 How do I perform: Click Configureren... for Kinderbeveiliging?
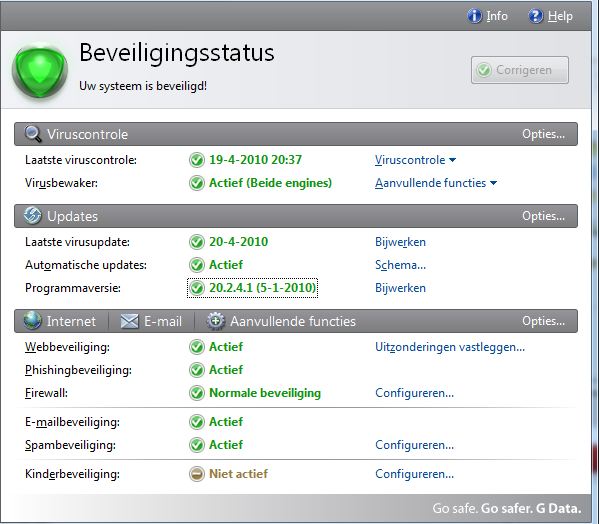point(414,474)
